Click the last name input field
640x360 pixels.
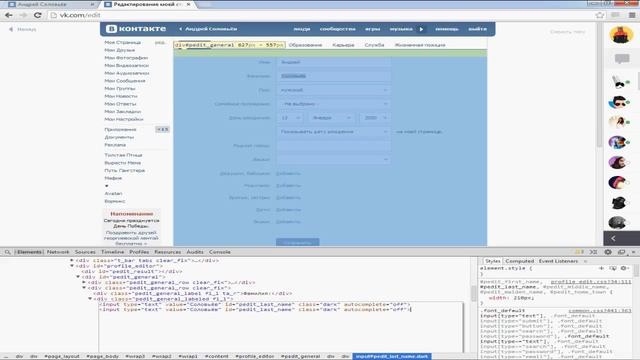[x=333, y=76]
